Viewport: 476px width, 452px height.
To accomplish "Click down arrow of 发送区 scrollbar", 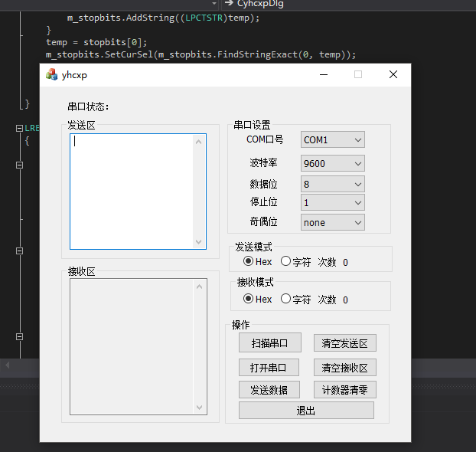I will 198,242.
